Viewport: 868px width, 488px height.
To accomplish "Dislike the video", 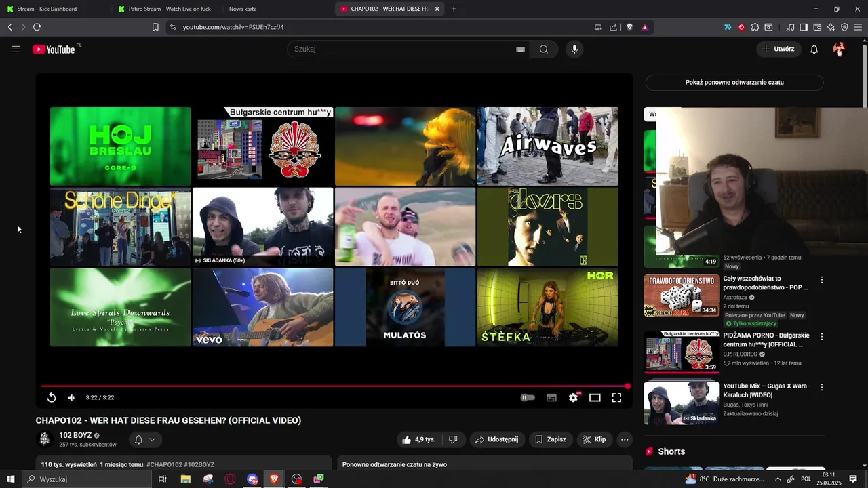I will [453, 439].
